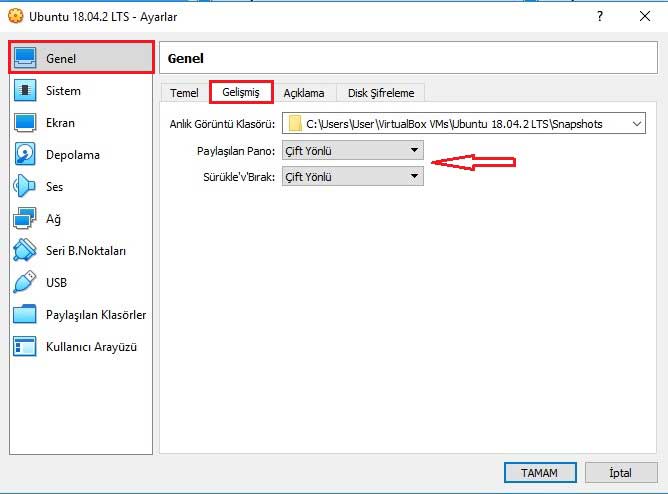668x494 pixels.
Task: Select the Ekran label in sidebar
Action: pos(60,123)
